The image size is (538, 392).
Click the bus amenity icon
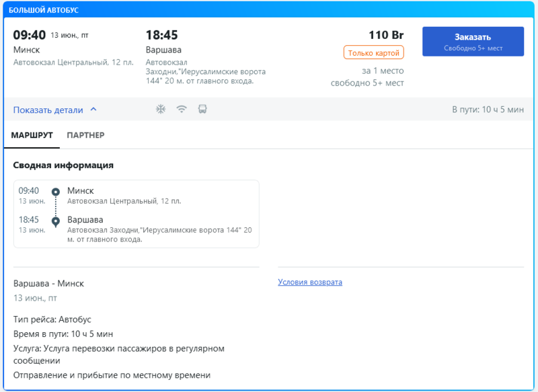(202, 110)
